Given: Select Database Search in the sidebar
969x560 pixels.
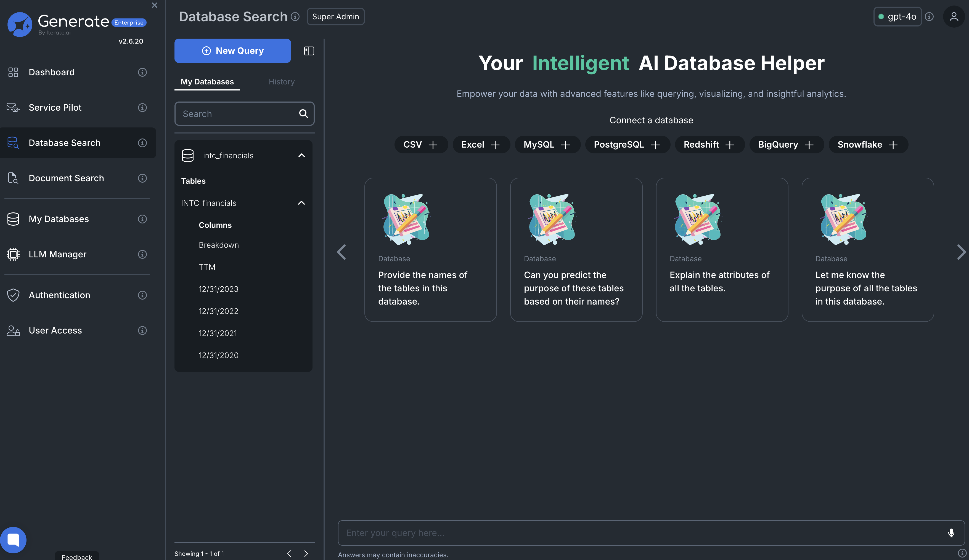Looking at the screenshot, I should coord(78,143).
